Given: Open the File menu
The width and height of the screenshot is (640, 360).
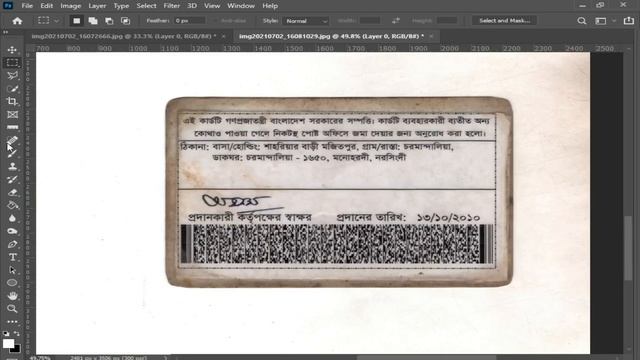Looking at the screenshot, I should tap(27, 6).
